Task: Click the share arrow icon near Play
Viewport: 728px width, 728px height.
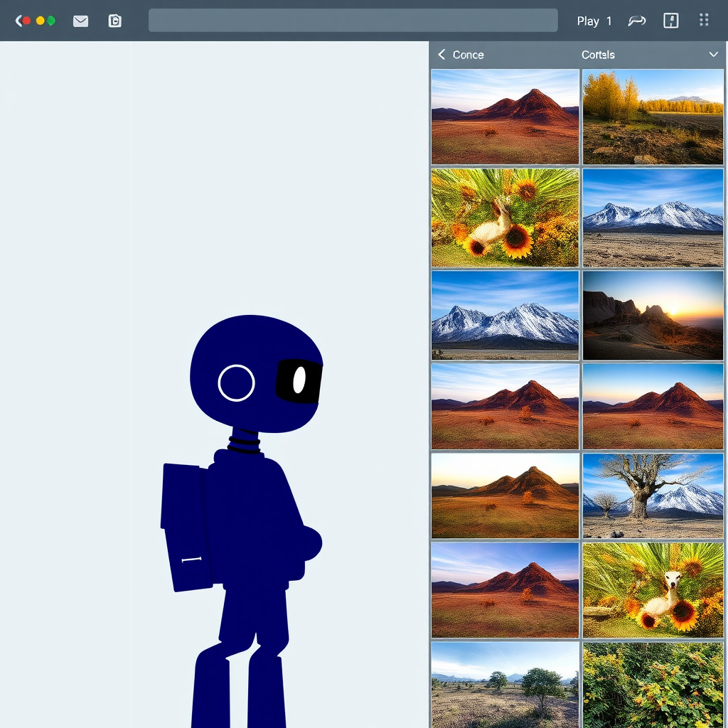Action: (x=636, y=21)
